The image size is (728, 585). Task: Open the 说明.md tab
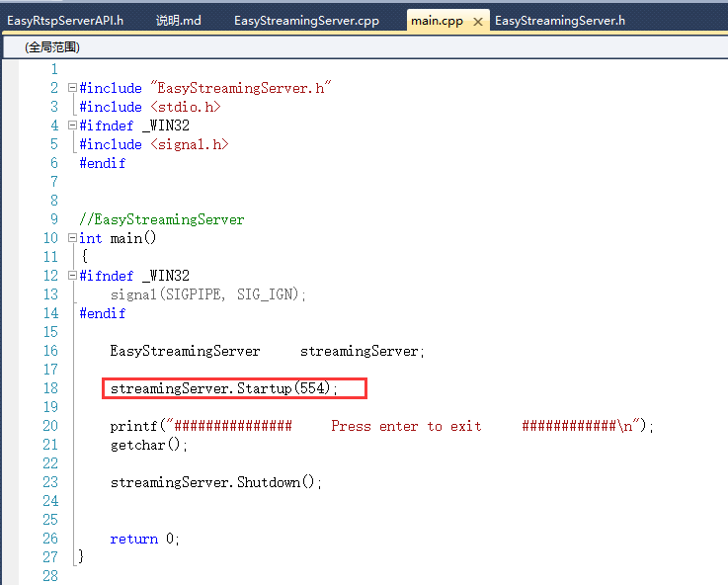179,21
